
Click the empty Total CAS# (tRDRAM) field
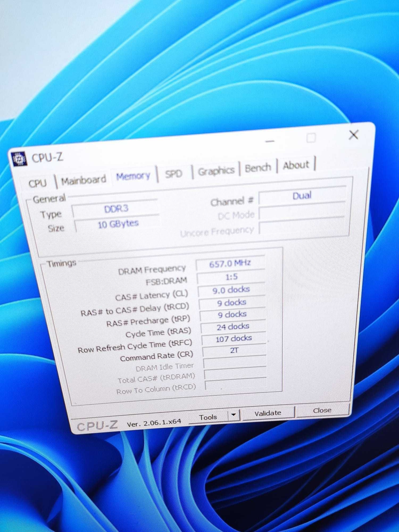tap(235, 373)
